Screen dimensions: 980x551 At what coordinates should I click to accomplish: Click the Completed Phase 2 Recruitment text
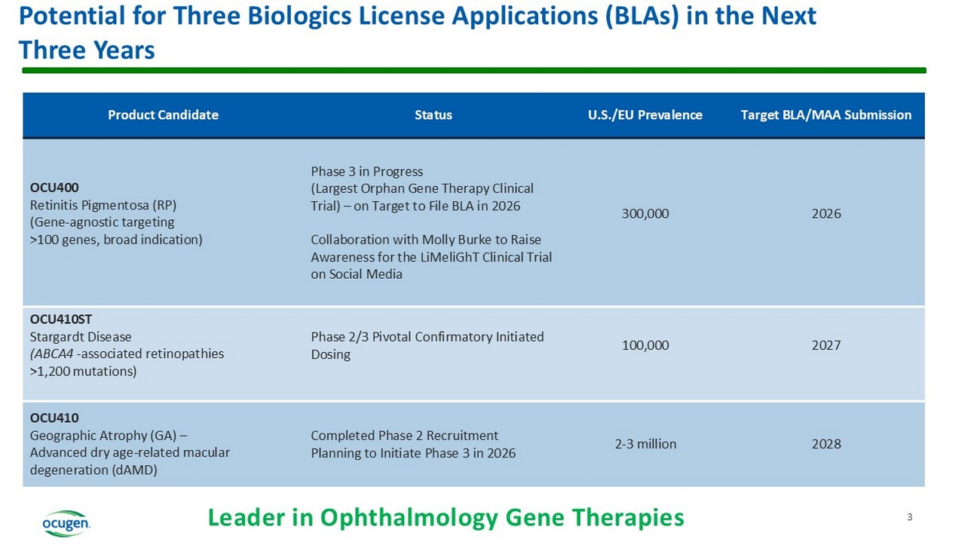[404, 436]
